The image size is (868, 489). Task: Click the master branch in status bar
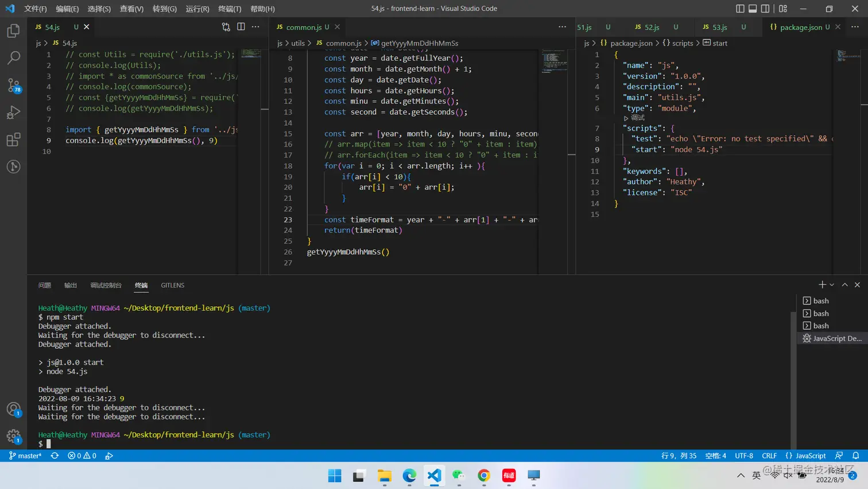pos(25,456)
